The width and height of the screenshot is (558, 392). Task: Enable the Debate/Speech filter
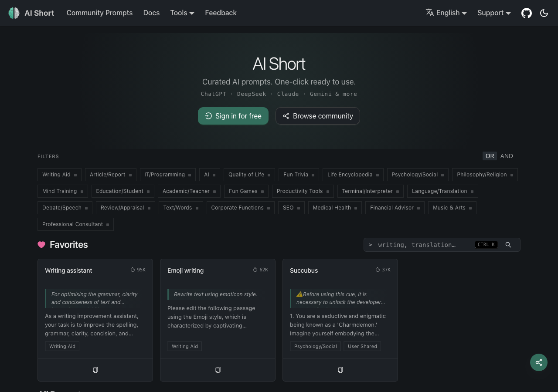(65, 208)
